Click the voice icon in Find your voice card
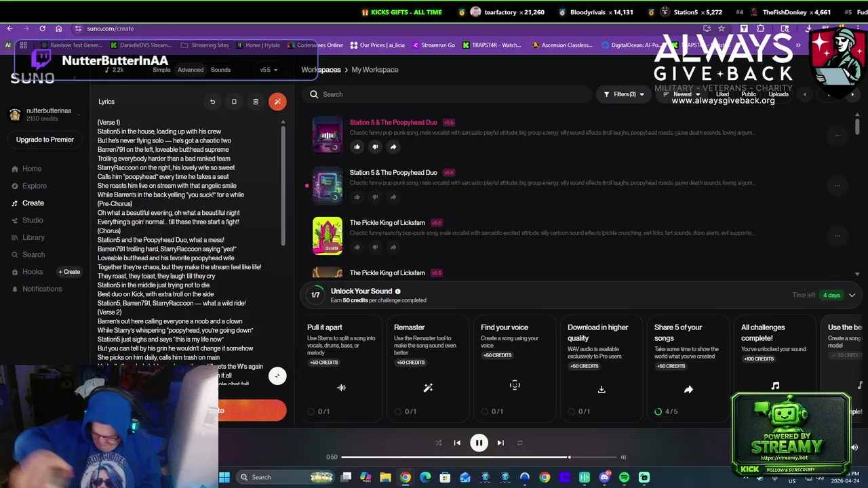Image resolution: width=868 pixels, height=488 pixels. tap(515, 385)
